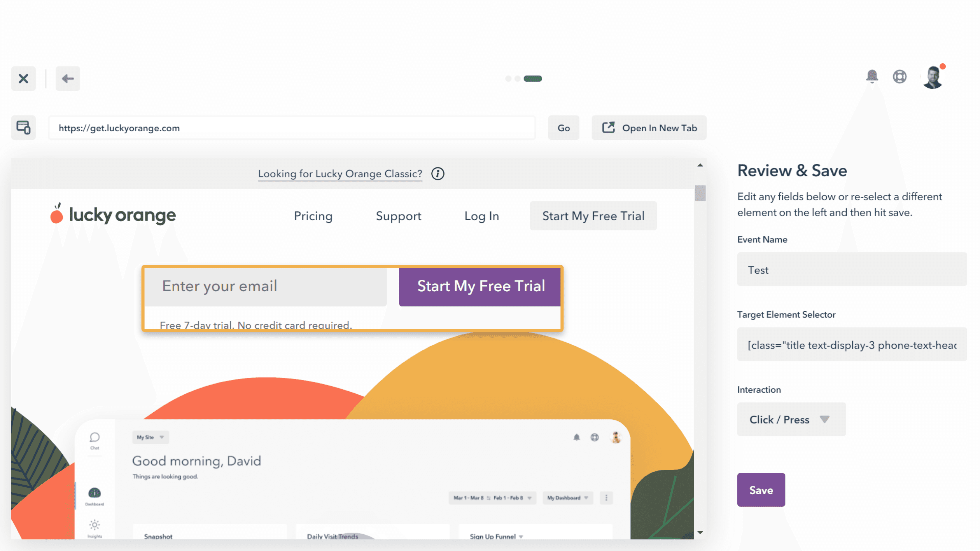Open the notifications bell
This screenshot has height=551, width=980.
(x=872, y=77)
